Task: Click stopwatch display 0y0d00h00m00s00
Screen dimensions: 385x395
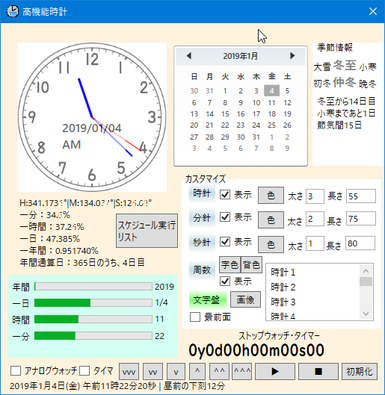Action: 256,350
